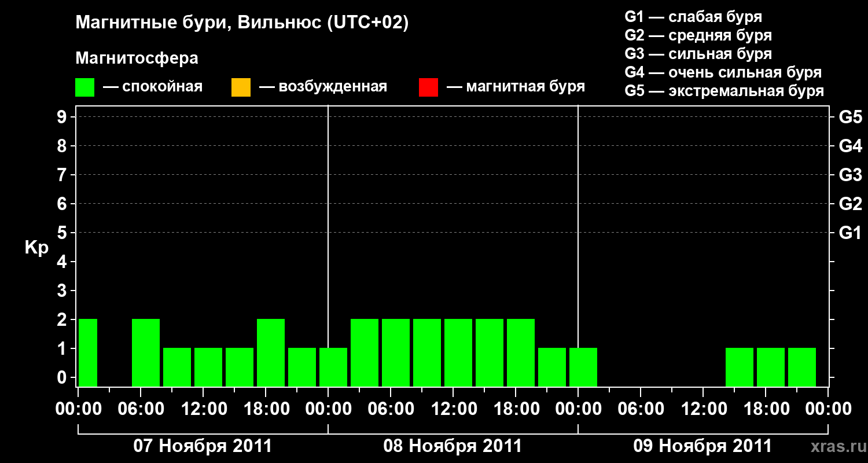Click the '18:00' time label under 07 Ноября
868x463 pixels.
266,409
